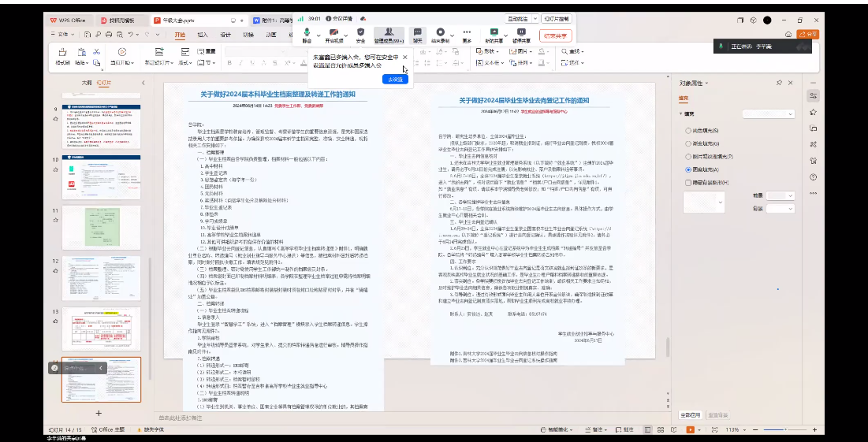Open the help icon in right sidebar
The height and width of the screenshot is (442, 868).
coord(813,176)
